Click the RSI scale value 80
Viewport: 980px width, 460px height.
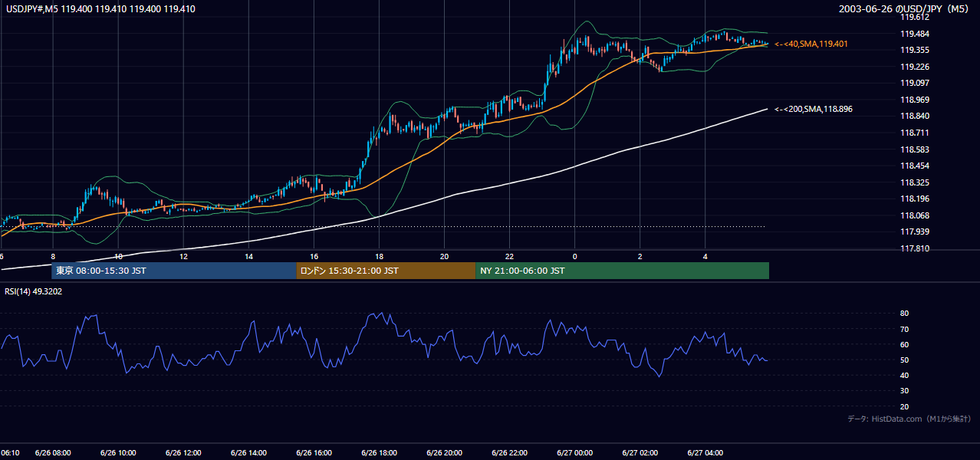point(905,314)
